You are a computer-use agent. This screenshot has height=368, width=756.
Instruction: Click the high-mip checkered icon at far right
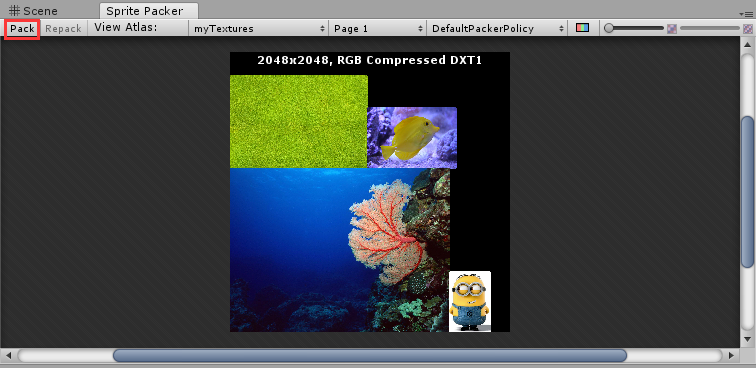[x=748, y=29]
